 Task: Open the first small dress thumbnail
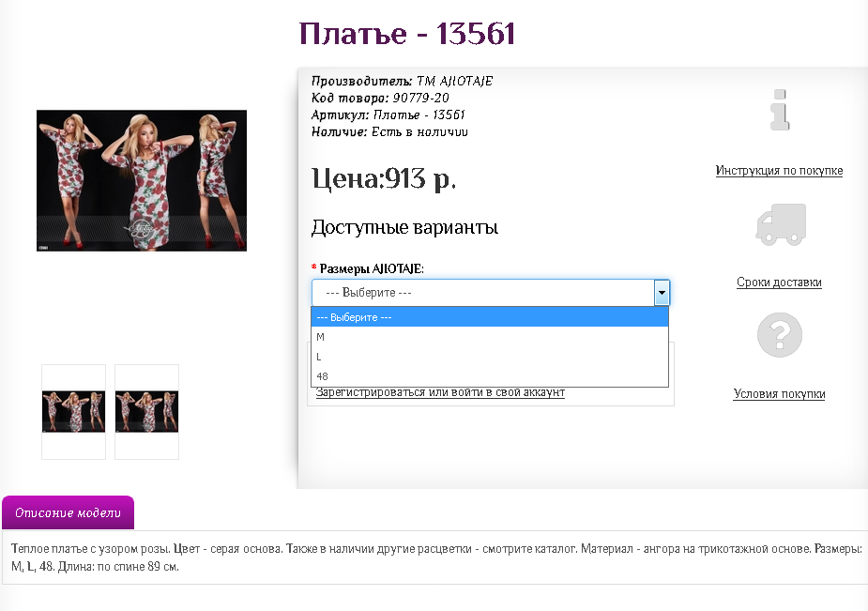tap(73, 412)
